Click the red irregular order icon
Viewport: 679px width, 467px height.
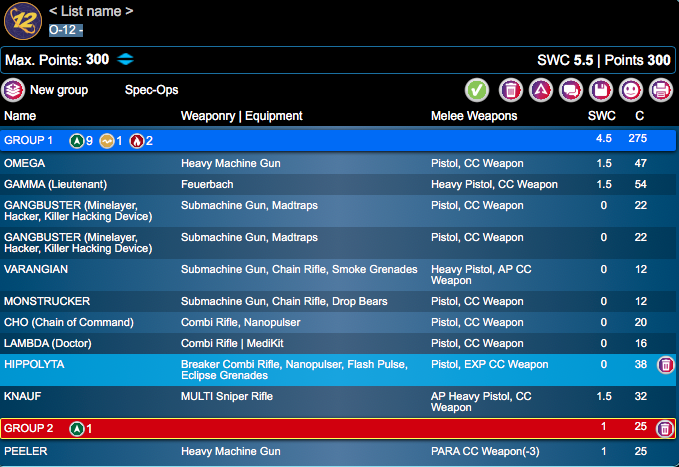pyautogui.click(x=136, y=141)
